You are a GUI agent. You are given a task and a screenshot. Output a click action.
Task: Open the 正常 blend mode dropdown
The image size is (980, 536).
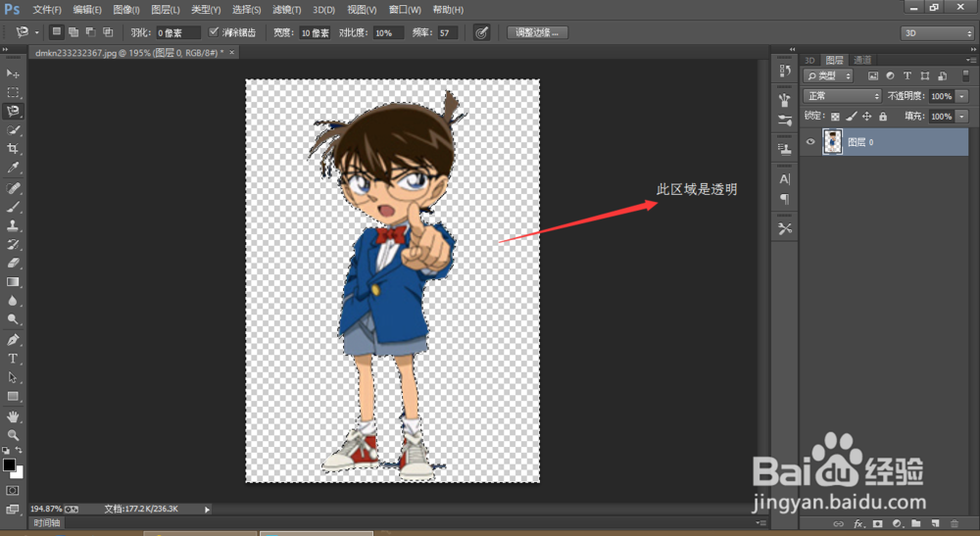842,96
